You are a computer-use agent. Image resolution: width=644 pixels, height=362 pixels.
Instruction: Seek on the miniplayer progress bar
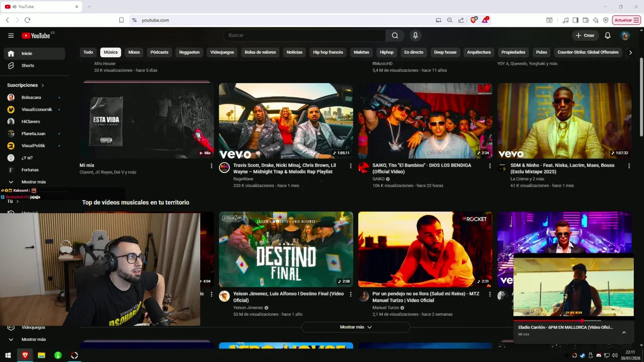[x=574, y=320]
